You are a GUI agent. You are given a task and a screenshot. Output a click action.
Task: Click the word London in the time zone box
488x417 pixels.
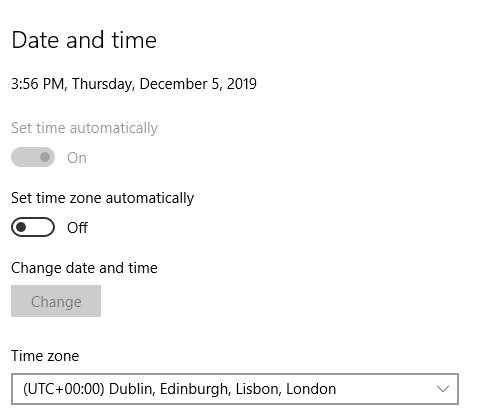point(311,389)
